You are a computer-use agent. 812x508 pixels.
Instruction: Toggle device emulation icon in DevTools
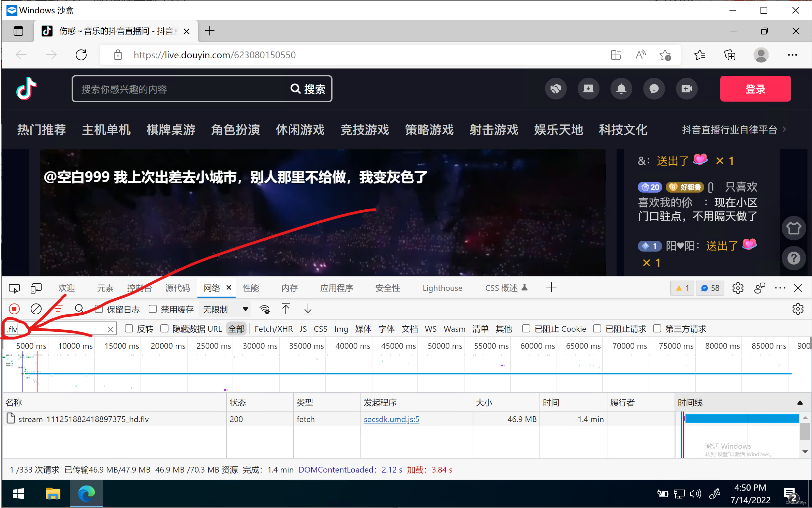pos(36,288)
